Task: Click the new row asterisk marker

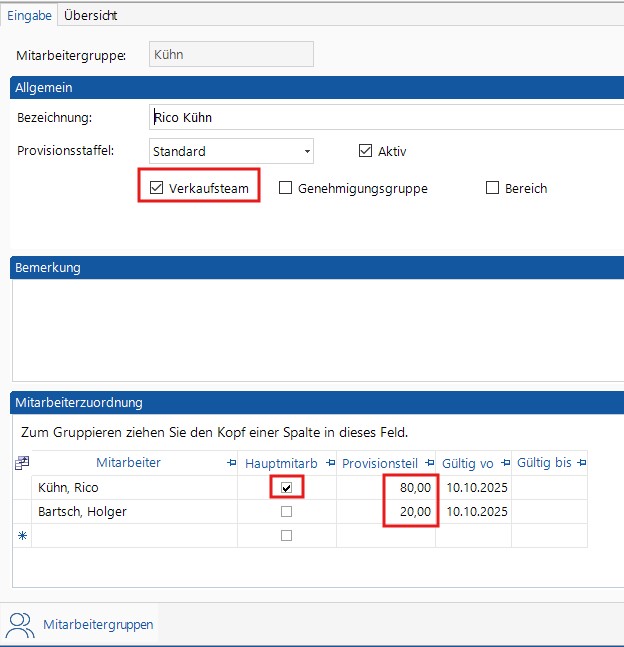Action: 22,536
